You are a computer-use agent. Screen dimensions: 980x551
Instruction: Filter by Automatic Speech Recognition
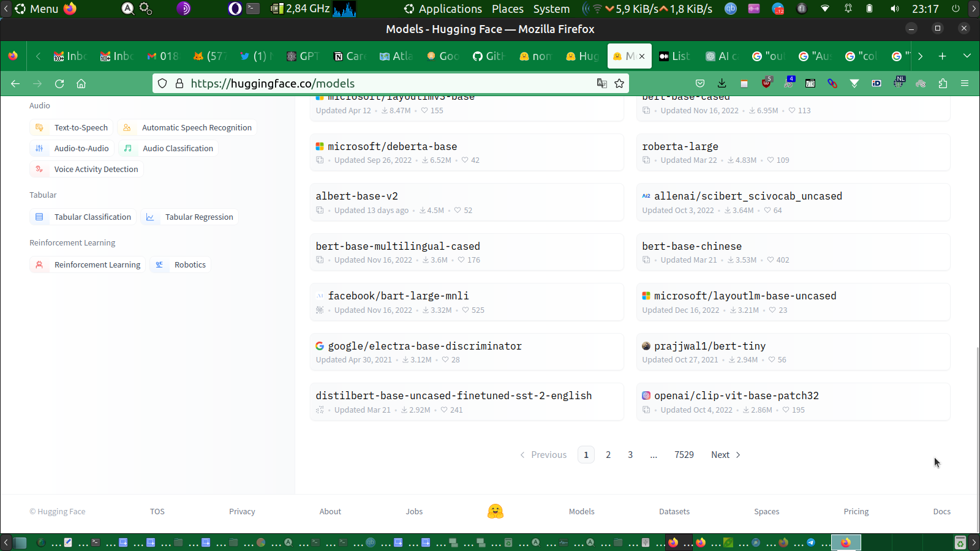(187, 127)
